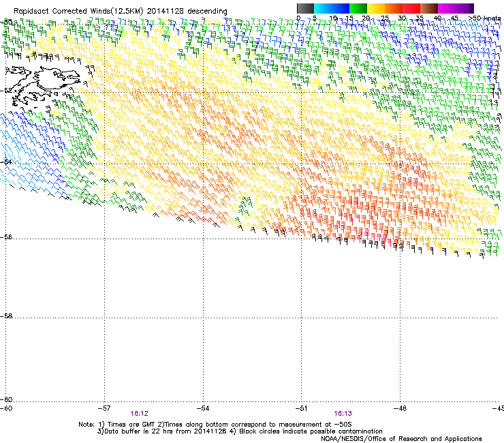The height and width of the screenshot is (443, 504).
Task: Click the NOAA/NESDIS credit line
Action: (x=401, y=438)
